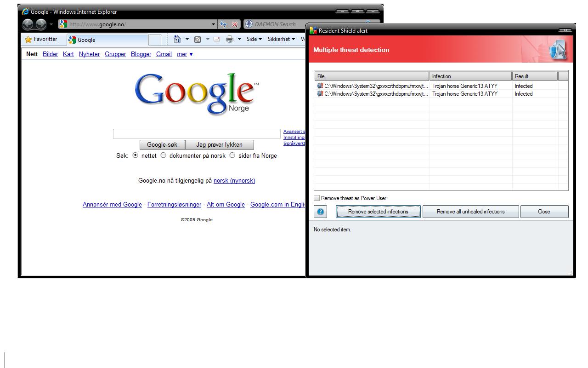The image size is (588, 368).
Task: Click Internet Explorer's Forward arrow button
Action: click(41, 24)
